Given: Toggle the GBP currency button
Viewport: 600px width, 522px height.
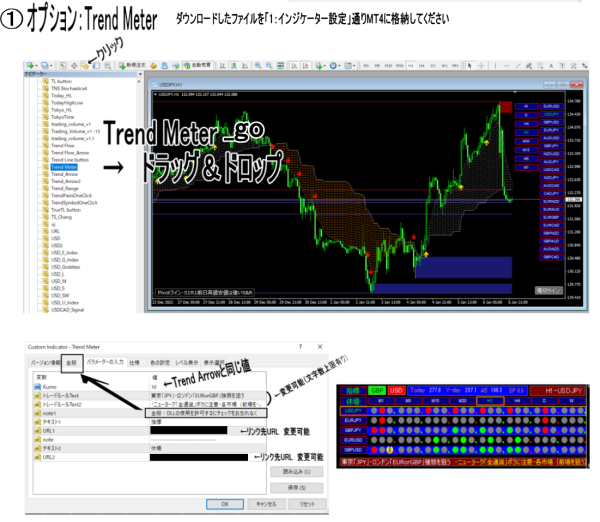Looking at the screenshot, I should pos(376,390).
